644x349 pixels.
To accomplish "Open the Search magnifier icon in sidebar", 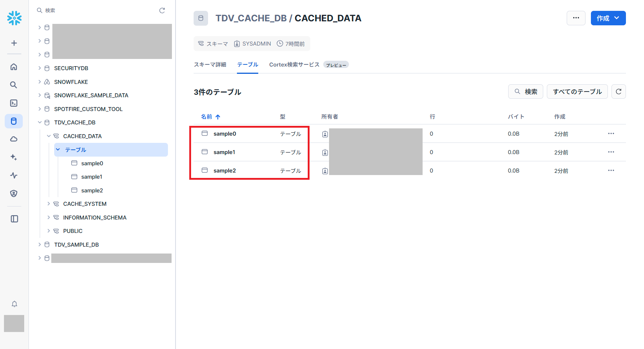I will pos(14,85).
